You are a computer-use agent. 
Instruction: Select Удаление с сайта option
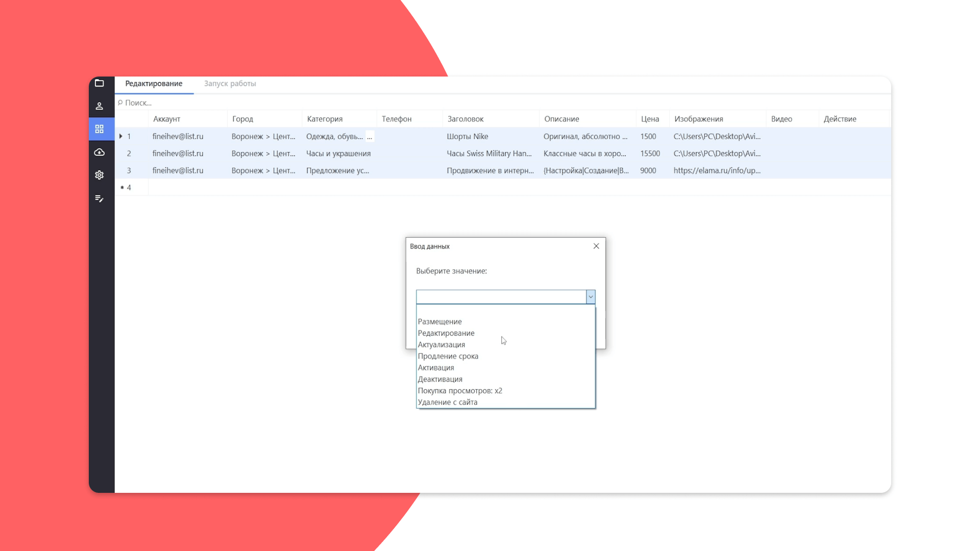447,402
